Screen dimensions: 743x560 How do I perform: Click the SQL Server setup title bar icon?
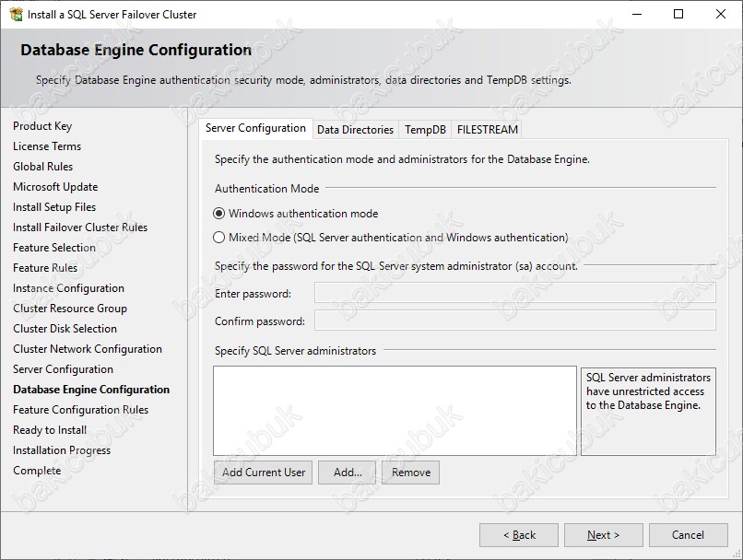click(16, 14)
